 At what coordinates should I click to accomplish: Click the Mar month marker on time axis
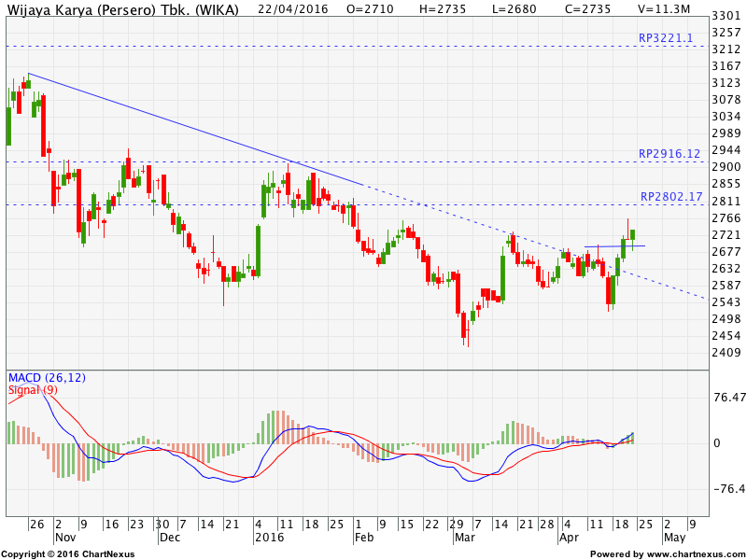click(x=465, y=539)
